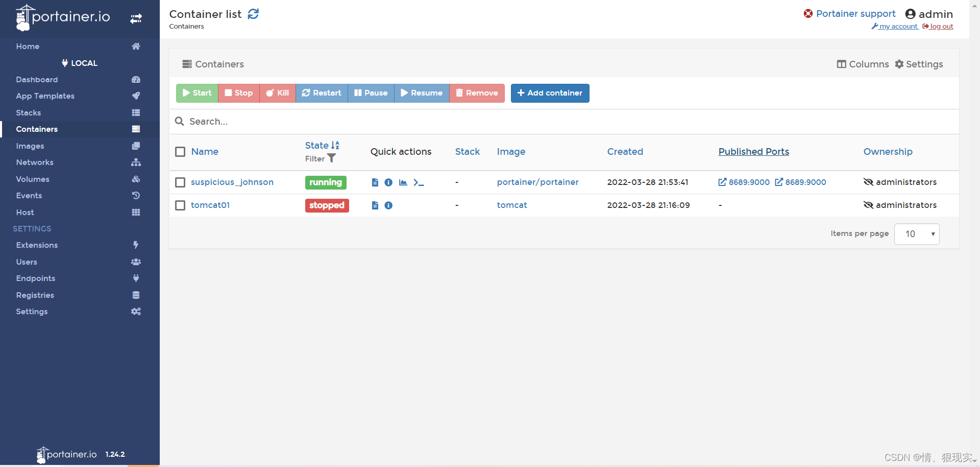Click the ownership icon in the tomcat01 row

[868, 205]
